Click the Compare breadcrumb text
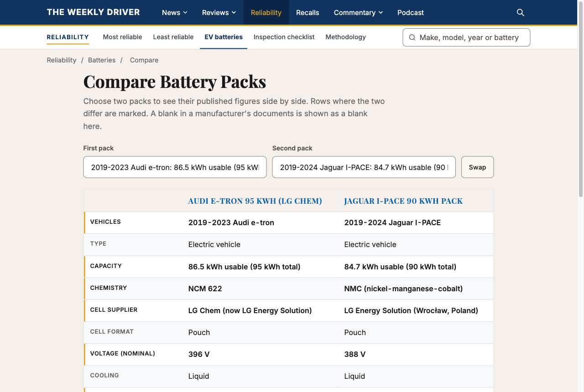This screenshot has height=392, width=584. click(144, 60)
